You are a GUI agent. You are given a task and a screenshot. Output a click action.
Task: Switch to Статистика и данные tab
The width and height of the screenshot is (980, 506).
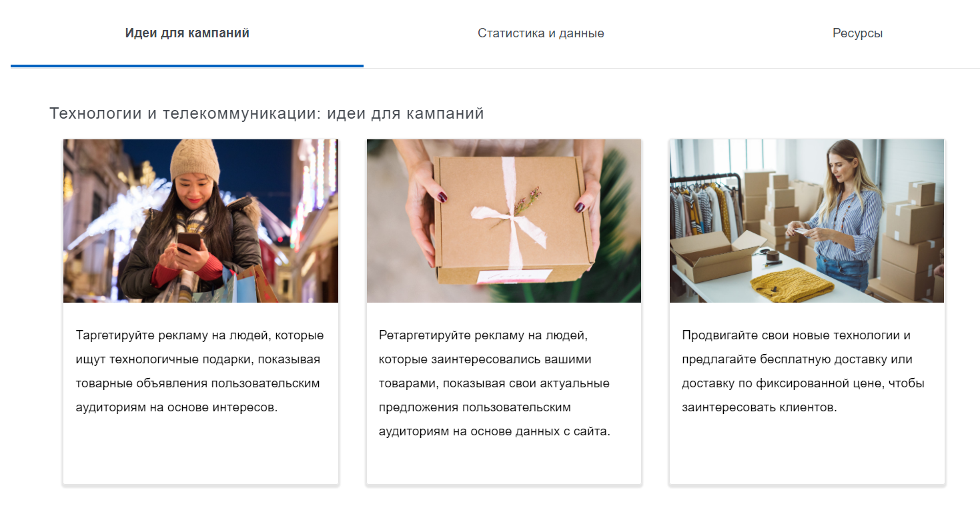(x=540, y=33)
